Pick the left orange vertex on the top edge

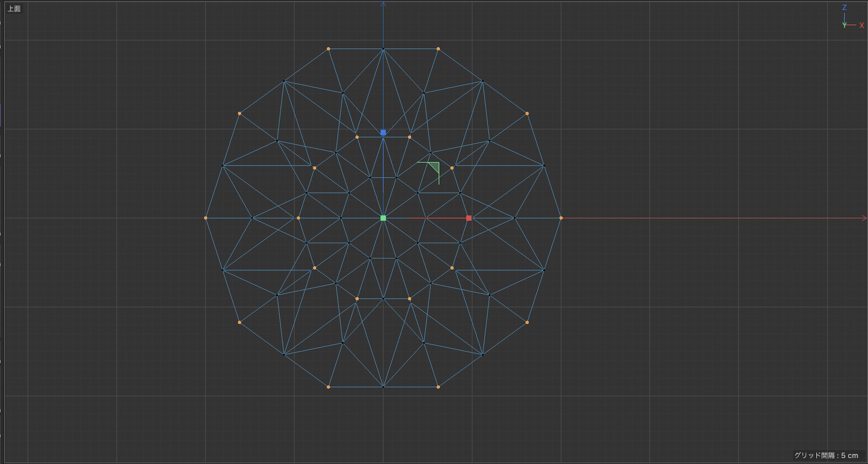329,49
